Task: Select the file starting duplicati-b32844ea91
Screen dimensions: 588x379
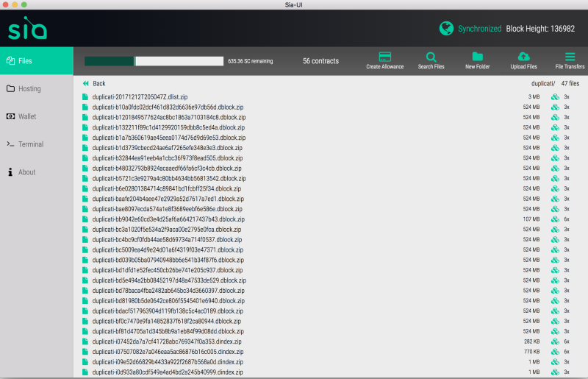Action: 168,157
